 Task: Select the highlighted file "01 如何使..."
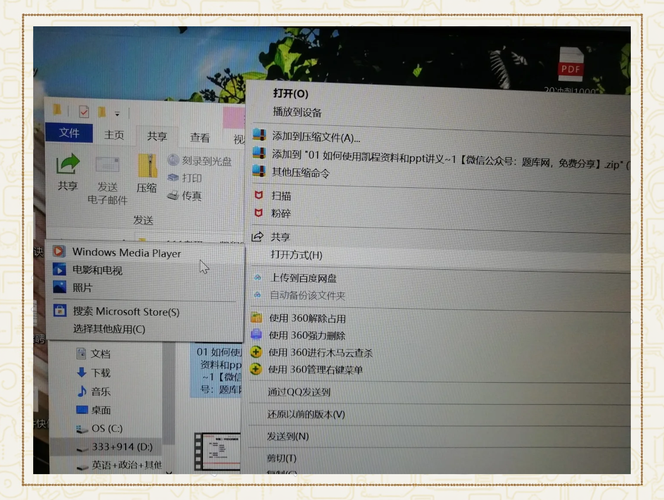click(x=218, y=370)
